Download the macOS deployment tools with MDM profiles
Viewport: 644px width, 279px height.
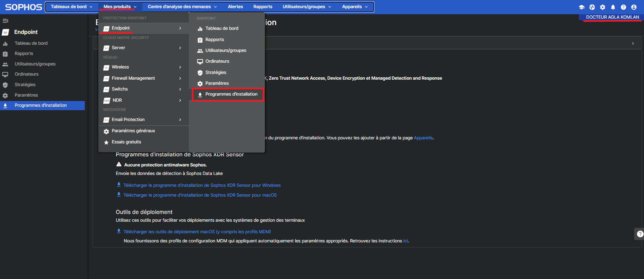(x=197, y=232)
